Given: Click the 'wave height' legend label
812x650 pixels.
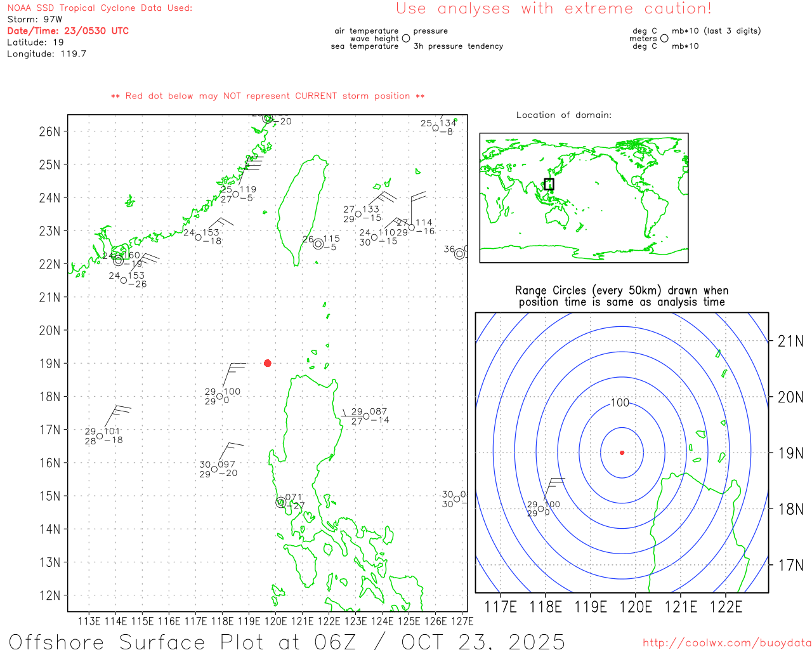Looking at the screenshot, I should click(374, 39).
